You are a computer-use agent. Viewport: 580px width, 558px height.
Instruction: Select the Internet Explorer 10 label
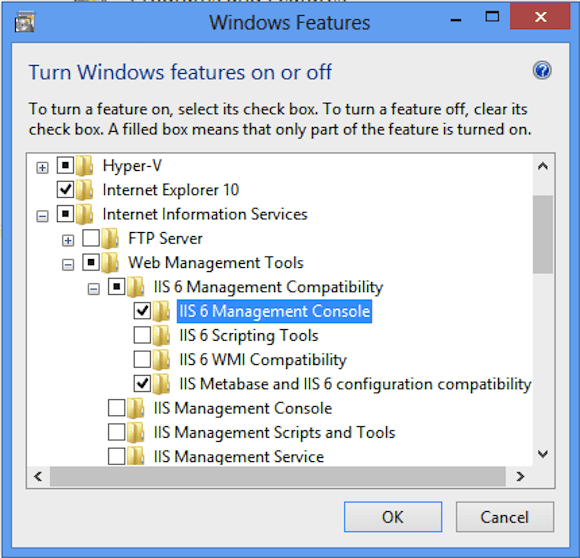[x=171, y=190]
